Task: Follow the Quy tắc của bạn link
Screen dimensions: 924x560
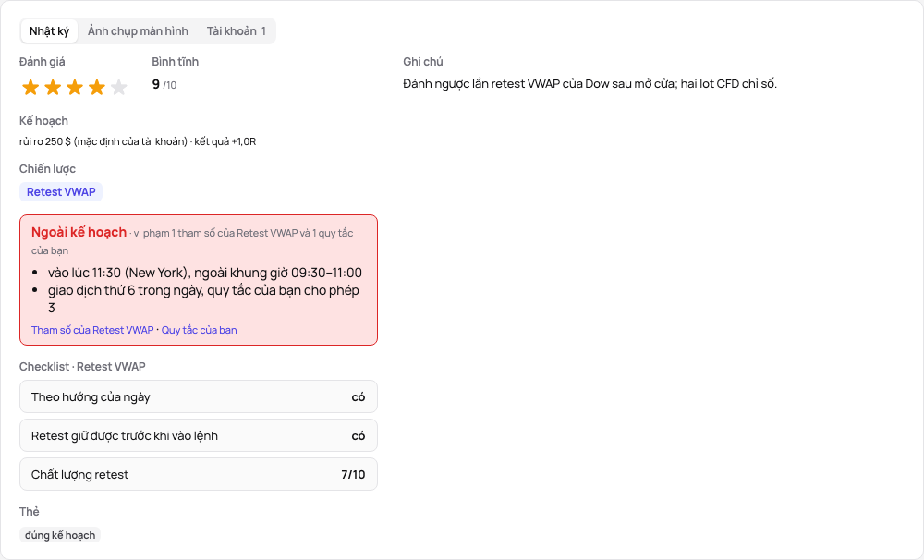Action: click(200, 330)
